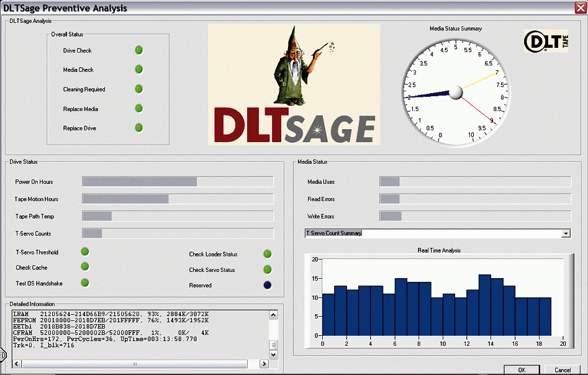Click the LRAM line in Detailed Information
The image size is (588, 375).
(x=111, y=314)
